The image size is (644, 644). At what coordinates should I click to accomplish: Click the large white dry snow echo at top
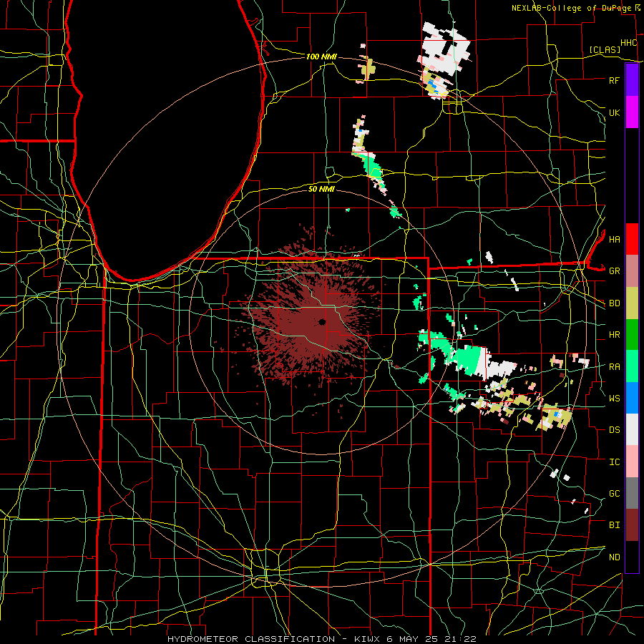(446, 49)
